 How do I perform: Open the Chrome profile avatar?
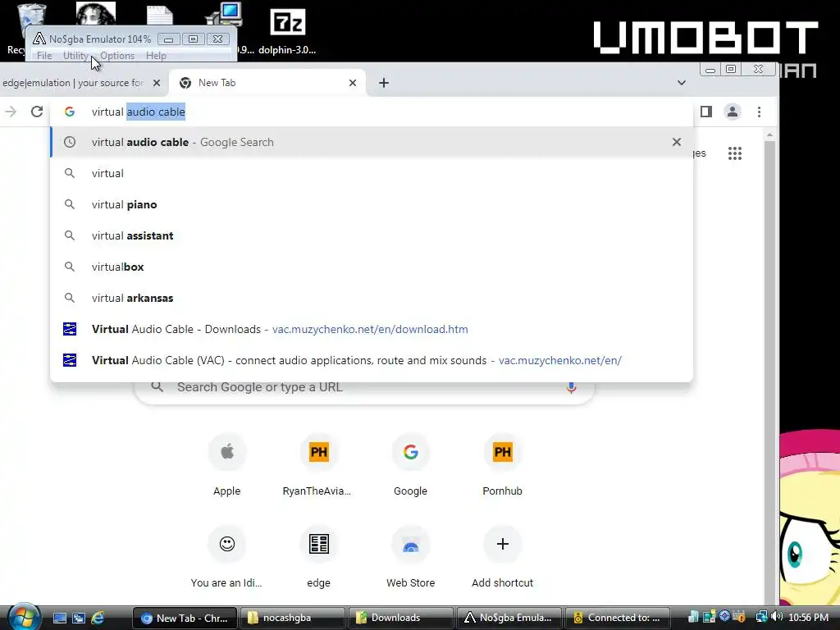click(733, 112)
